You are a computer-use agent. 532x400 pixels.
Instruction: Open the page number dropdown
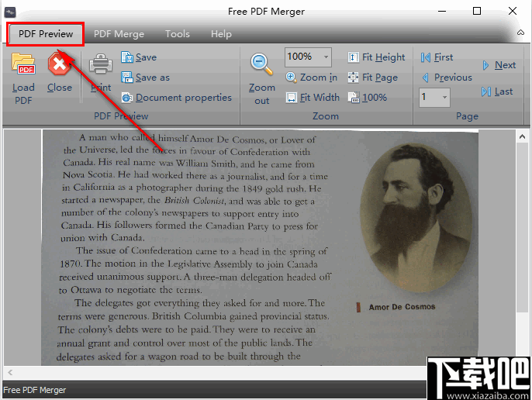[444, 98]
